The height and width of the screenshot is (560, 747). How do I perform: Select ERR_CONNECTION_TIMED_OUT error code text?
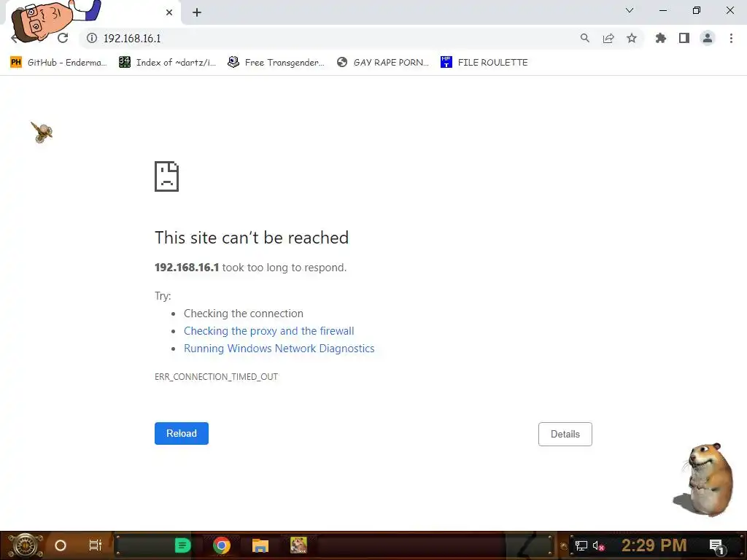216,377
